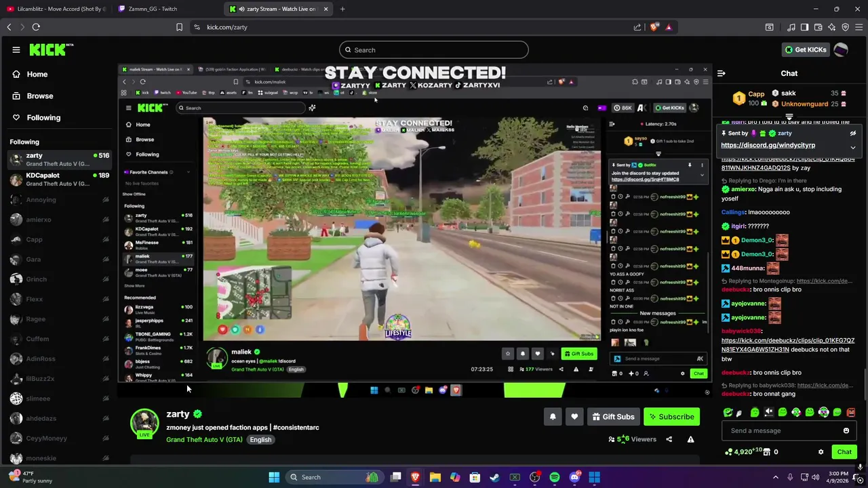
Task: Open offline channel Grinch
Action: 60,279
